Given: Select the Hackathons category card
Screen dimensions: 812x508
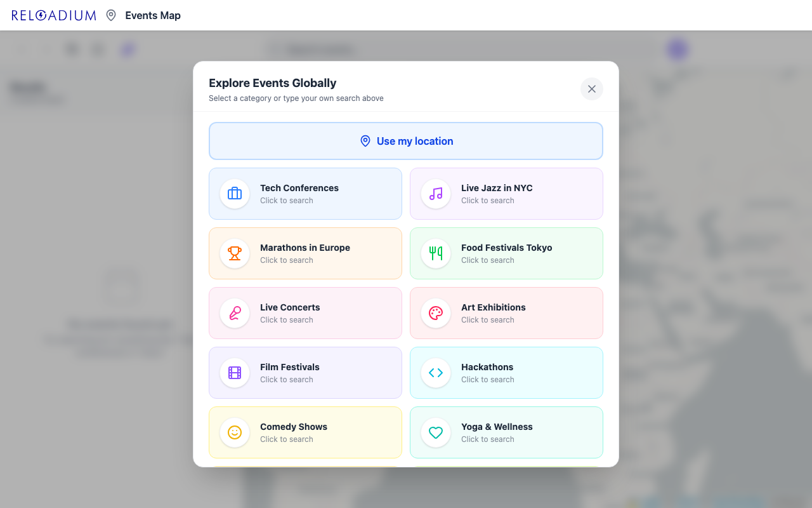Looking at the screenshot, I should (x=506, y=372).
